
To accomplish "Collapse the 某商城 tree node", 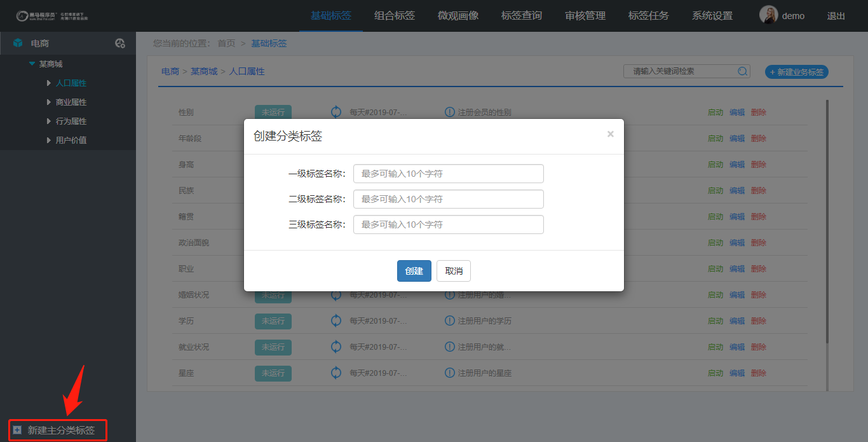I will [x=32, y=64].
